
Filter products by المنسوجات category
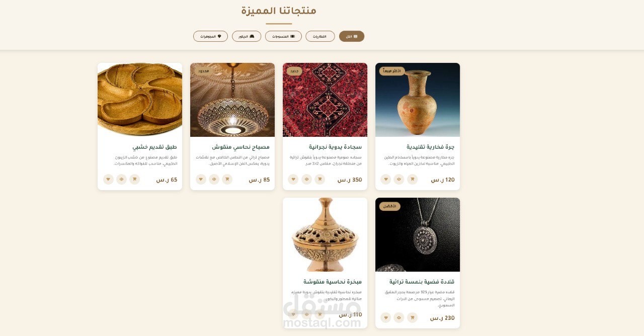[283, 36]
